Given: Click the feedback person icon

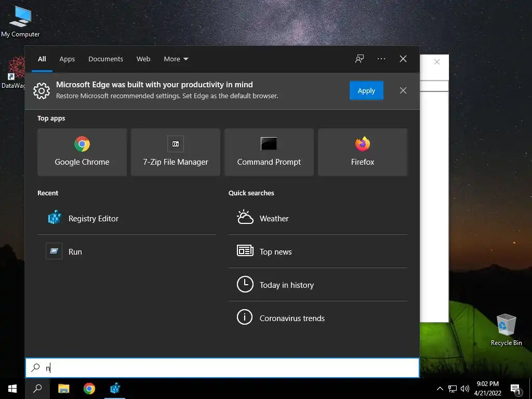Looking at the screenshot, I should [x=360, y=59].
